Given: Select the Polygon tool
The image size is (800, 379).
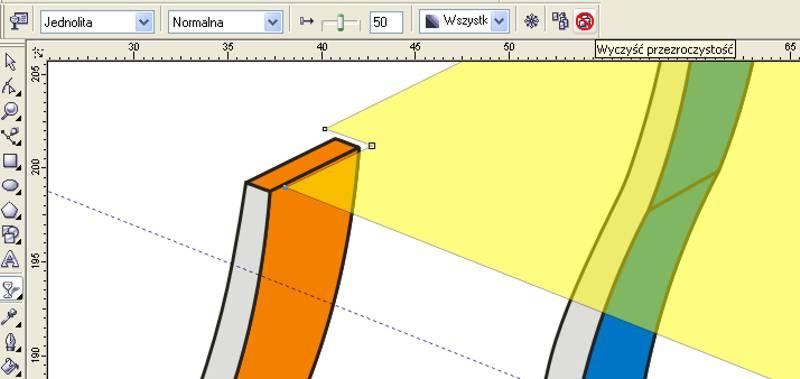Looking at the screenshot, I should (11, 210).
